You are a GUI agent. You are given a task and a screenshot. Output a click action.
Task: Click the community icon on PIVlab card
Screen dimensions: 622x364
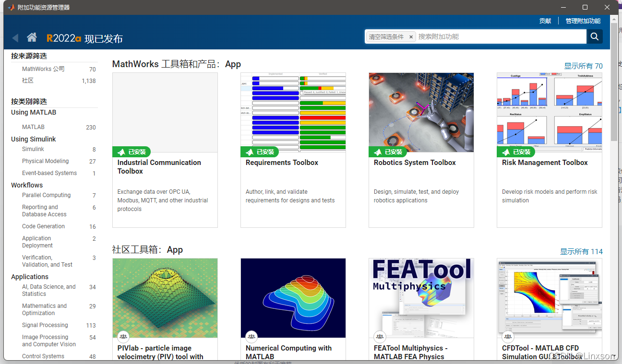123,337
